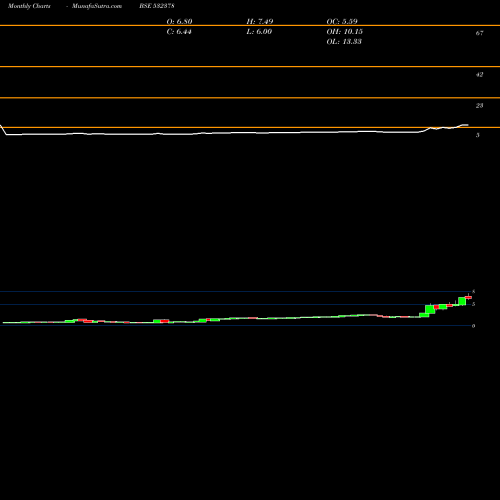Click the BSE 532378 symbol text

click(x=157, y=6)
